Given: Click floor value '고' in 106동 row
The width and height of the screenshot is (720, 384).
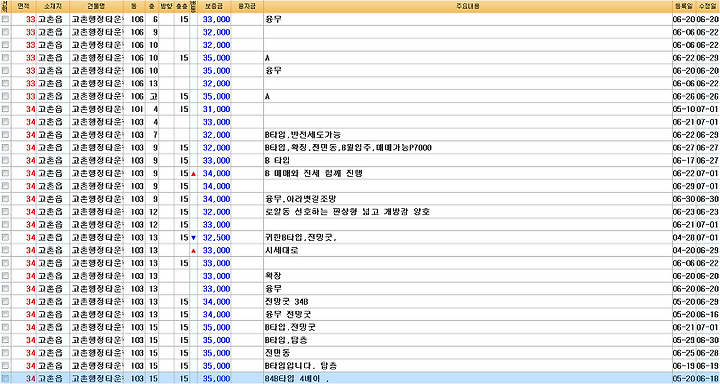Looking at the screenshot, I should [153, 96].
